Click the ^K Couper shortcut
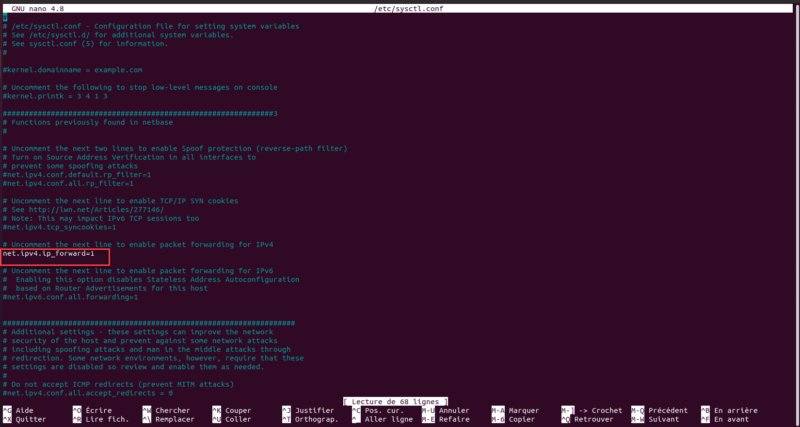800x427 pixels. (232, 410)
